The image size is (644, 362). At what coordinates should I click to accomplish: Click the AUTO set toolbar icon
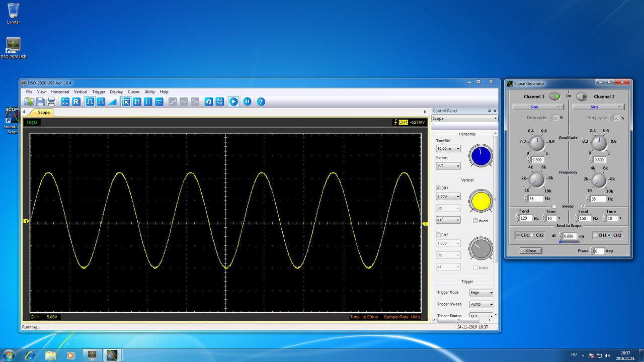219,102
